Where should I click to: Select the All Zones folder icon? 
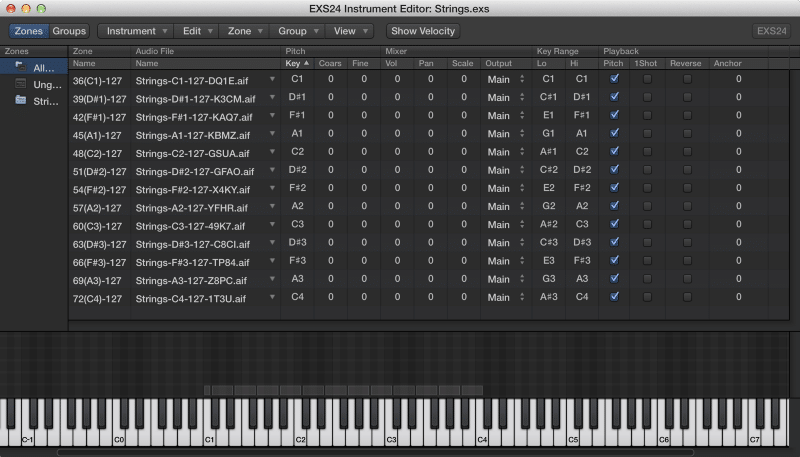(20, 66)
